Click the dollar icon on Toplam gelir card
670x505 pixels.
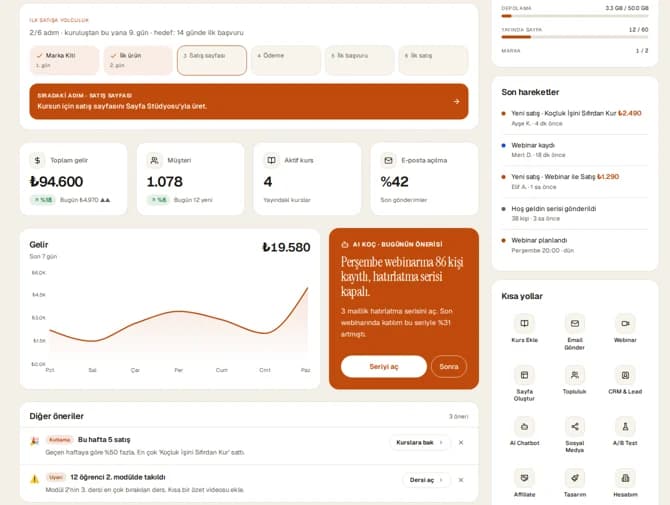click(37, 160)
